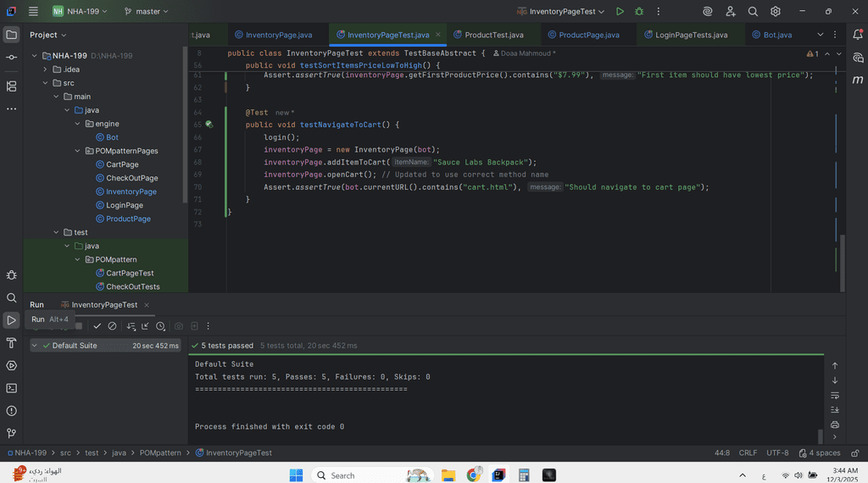The width and height of the screenshot is (868, 483).
Task: Switch to the LoginPageTests.java tab
Action: click(x=691, y=35)
